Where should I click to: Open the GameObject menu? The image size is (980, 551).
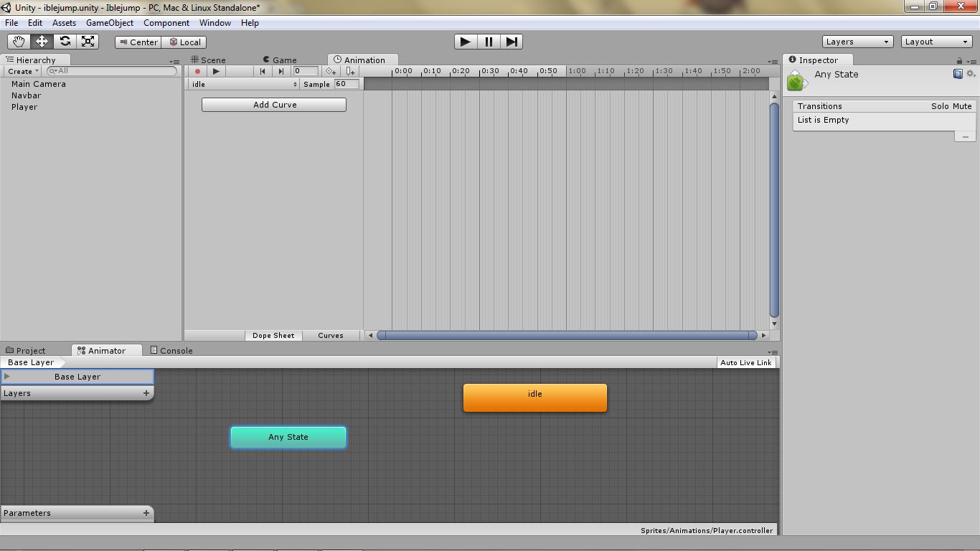click(110, 23)
